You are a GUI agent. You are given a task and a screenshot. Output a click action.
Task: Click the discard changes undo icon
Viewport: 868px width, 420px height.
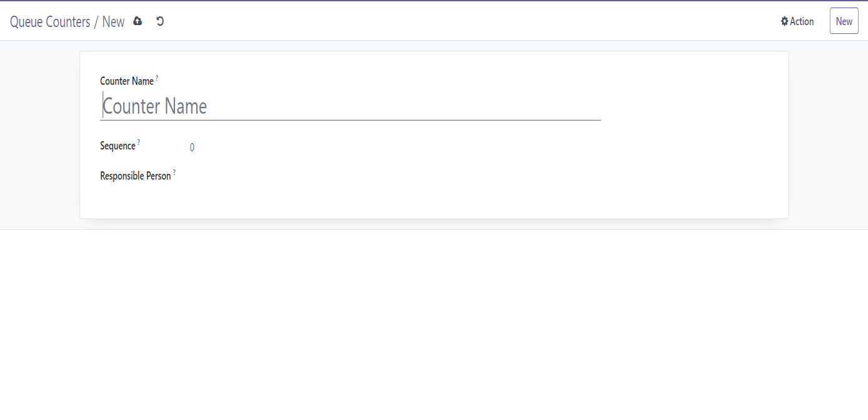[160, 21]
